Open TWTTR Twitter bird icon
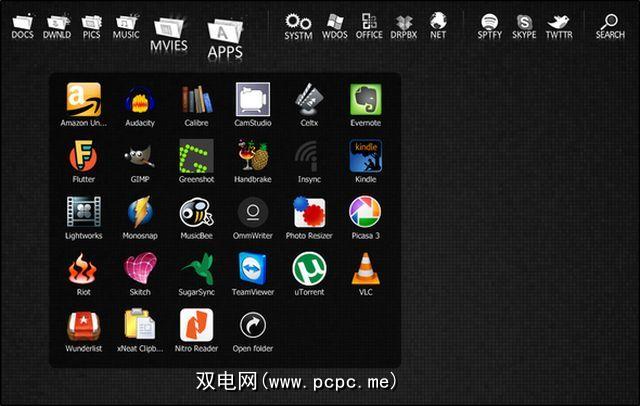 559,26
